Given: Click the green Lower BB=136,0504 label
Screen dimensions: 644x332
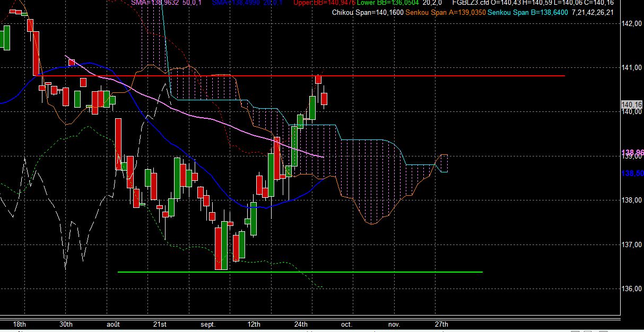Looking at the screenshot, I should tap(388, 3).
